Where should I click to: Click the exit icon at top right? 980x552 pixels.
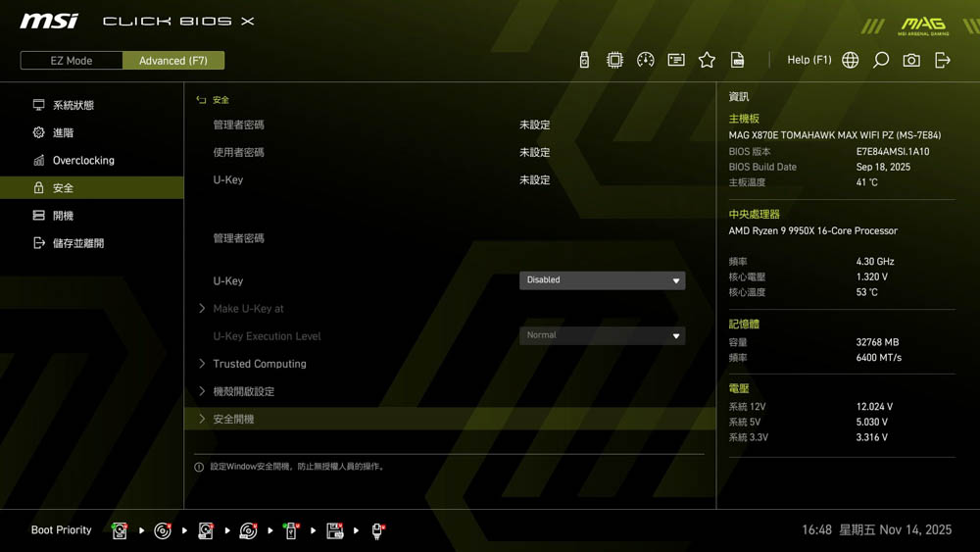943,60
